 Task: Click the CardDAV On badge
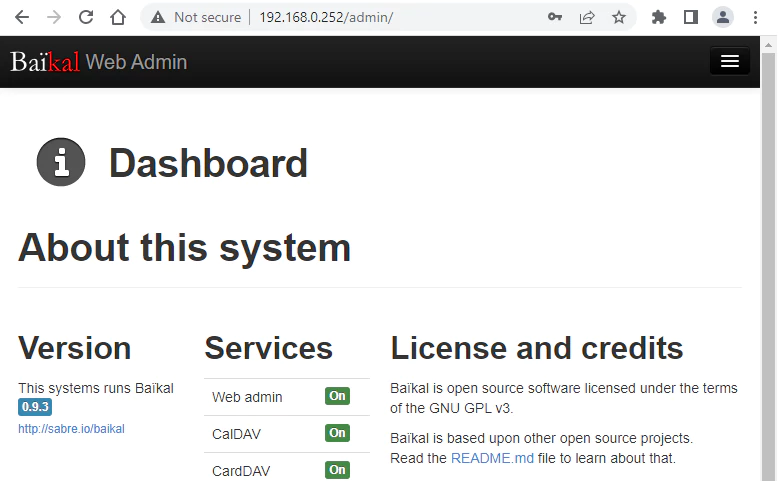[x=337, y=470]
